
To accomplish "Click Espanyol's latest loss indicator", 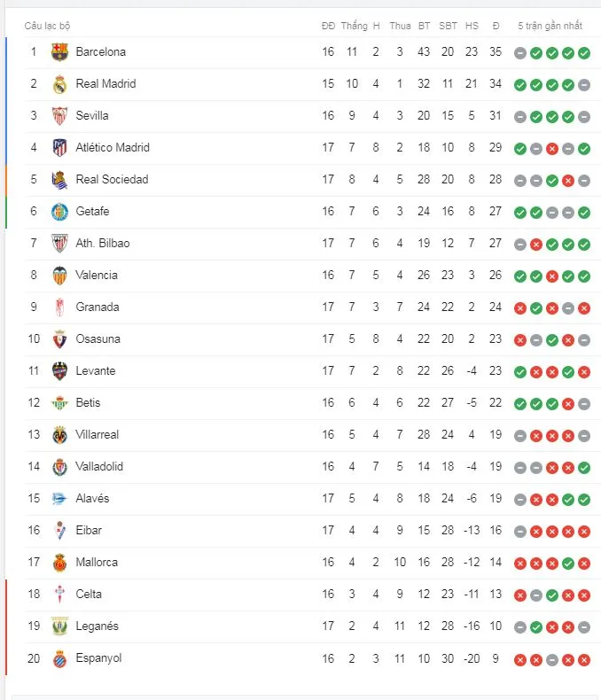I will click(584, 659).
